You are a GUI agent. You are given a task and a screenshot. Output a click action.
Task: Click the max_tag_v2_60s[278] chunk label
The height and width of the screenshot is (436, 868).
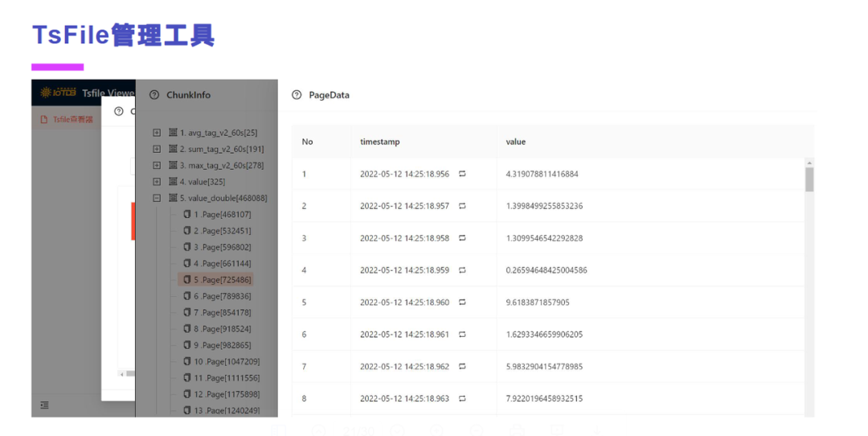click(222, 165)
